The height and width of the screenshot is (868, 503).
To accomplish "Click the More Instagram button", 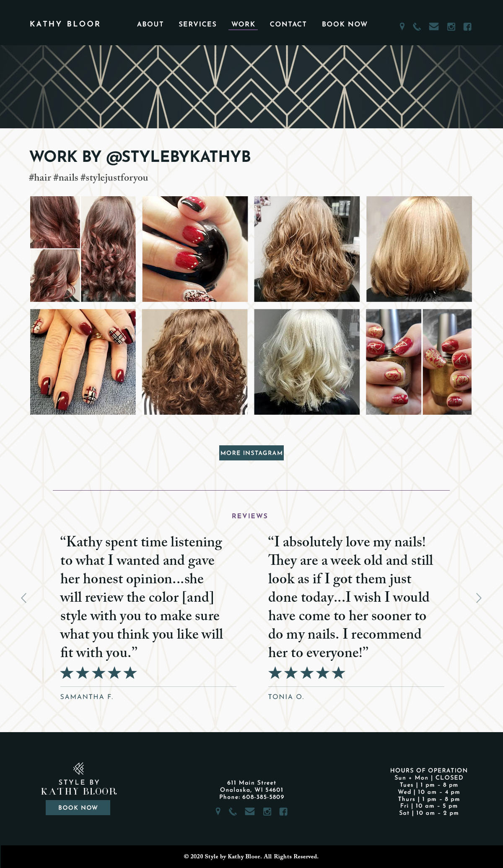I will 251,453.
